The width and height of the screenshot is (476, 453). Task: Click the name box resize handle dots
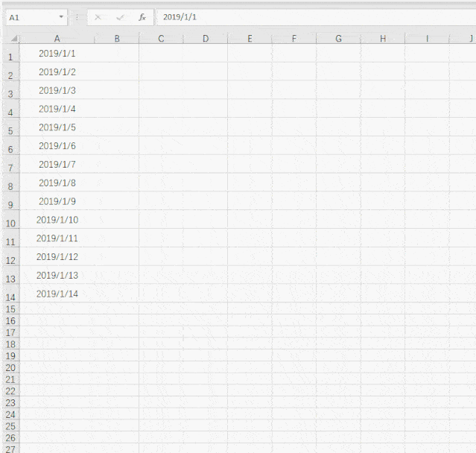point(77,17)
